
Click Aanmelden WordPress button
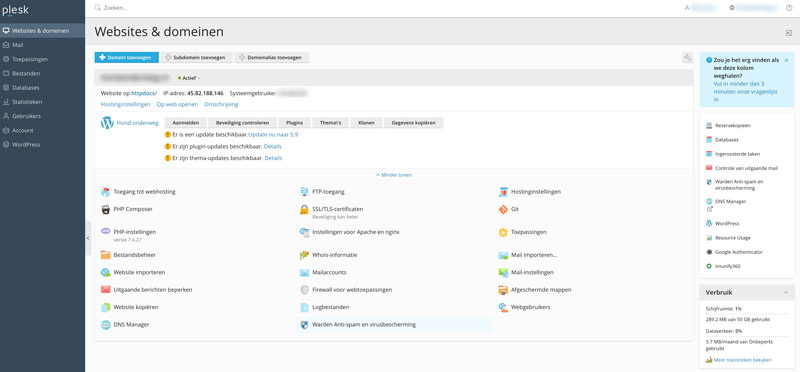pos(186,123)
